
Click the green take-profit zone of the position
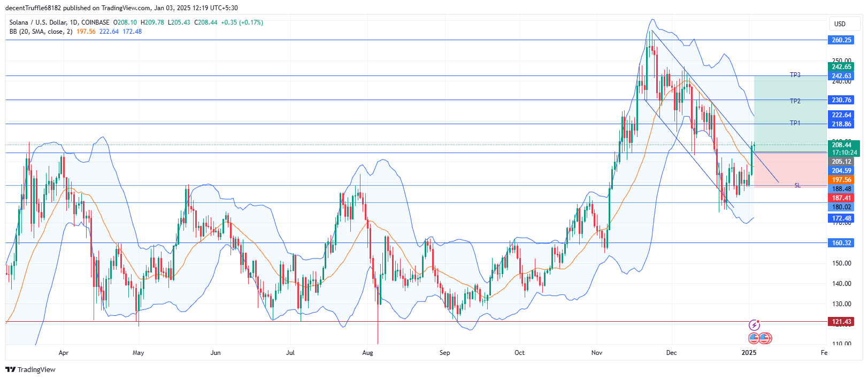pos(790,113)
